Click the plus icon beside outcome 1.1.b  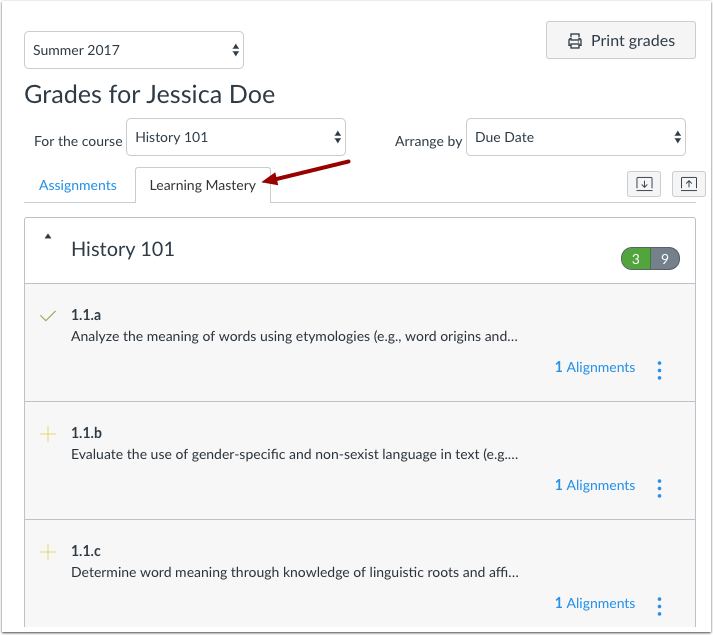pyautogui.click(x=47, y=433)
